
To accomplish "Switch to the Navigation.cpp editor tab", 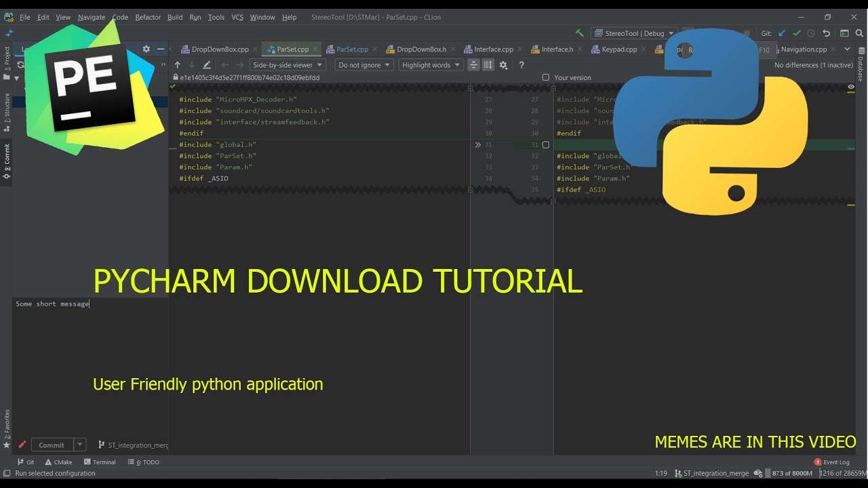I will 804,49.
